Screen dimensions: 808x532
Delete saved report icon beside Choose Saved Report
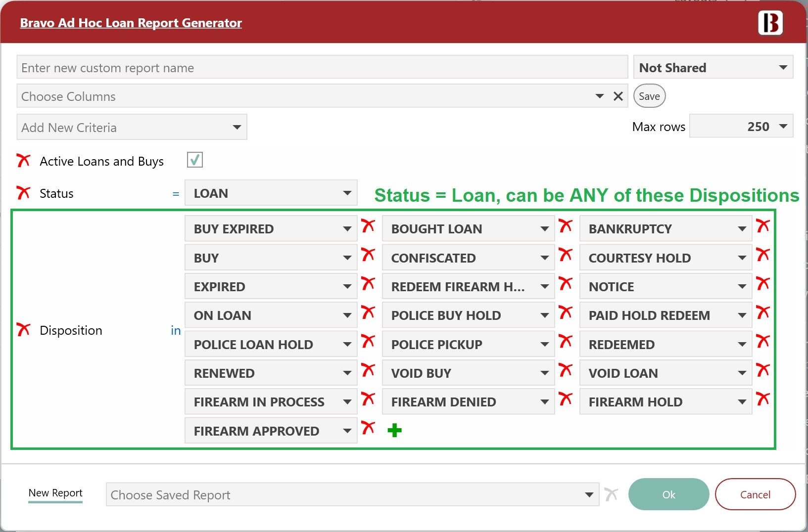[611, 494]
